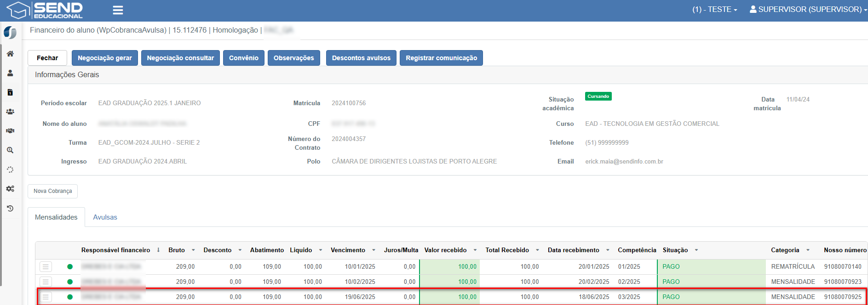Click nosso número 91080070923
The image size is (868, 305).
[x=843, y=282]
